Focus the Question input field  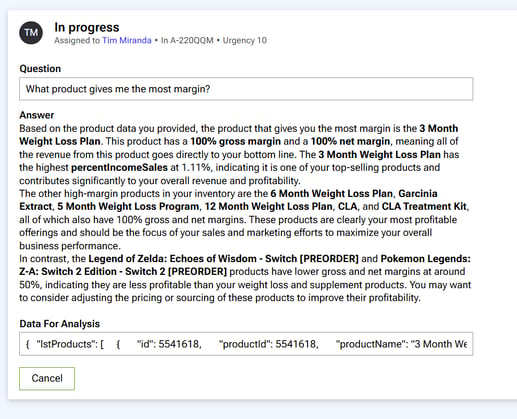(246, 89)
